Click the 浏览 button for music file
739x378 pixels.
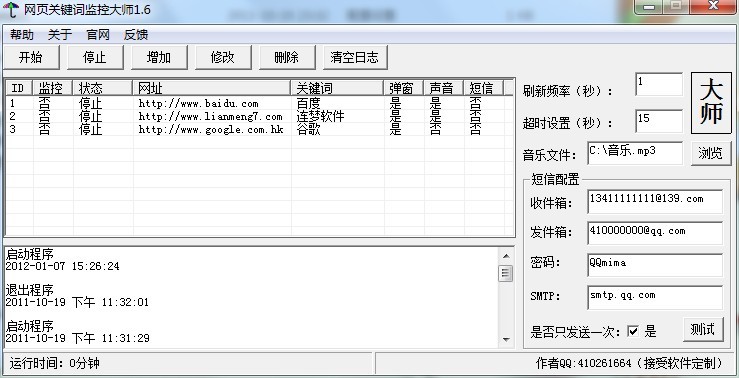pyautogui.click(x=711, y=153)
